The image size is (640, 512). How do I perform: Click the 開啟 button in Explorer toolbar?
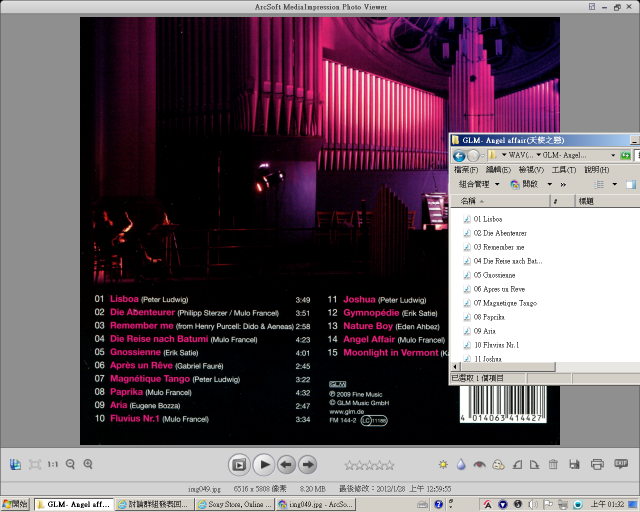524,184
